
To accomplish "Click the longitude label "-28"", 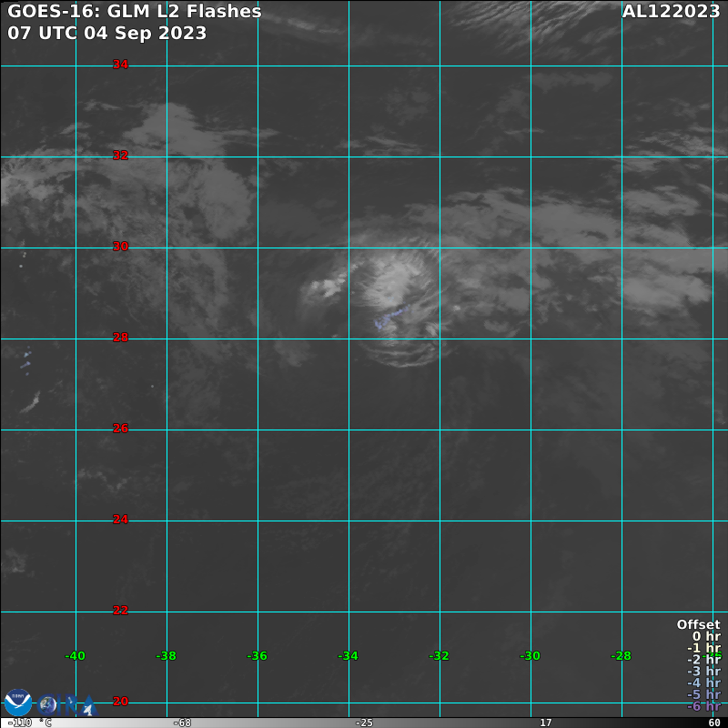I will coord(621,656).
